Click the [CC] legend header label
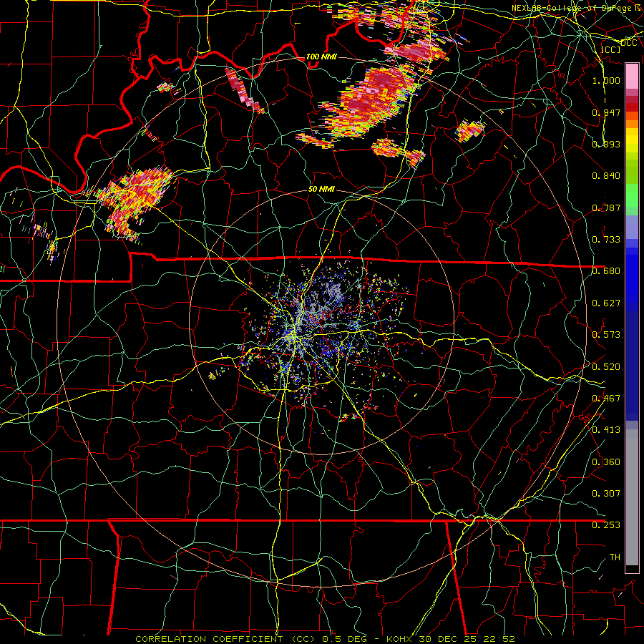644x644 pixels. pyautogui.click(x=611, y=49)
